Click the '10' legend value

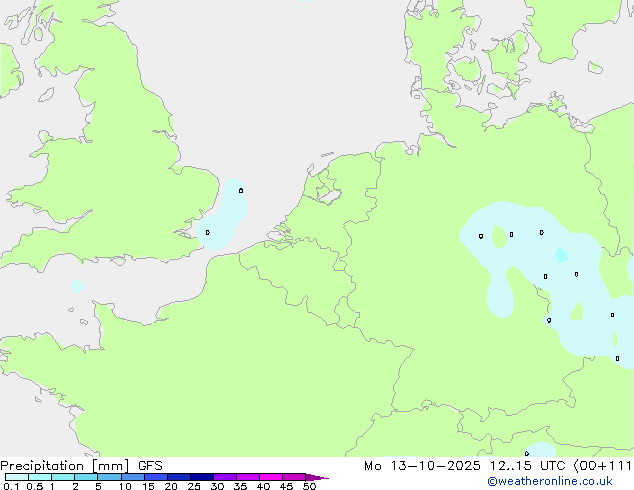(125, 486)
